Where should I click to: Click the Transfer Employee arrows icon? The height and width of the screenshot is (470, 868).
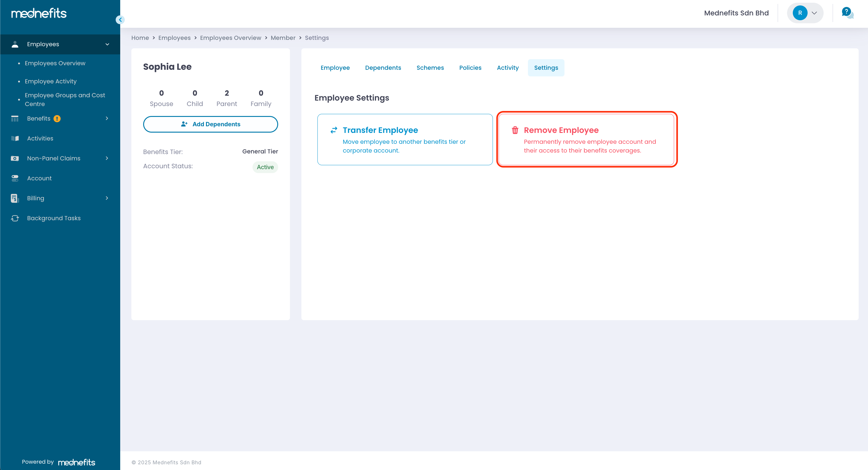[334, 130]
